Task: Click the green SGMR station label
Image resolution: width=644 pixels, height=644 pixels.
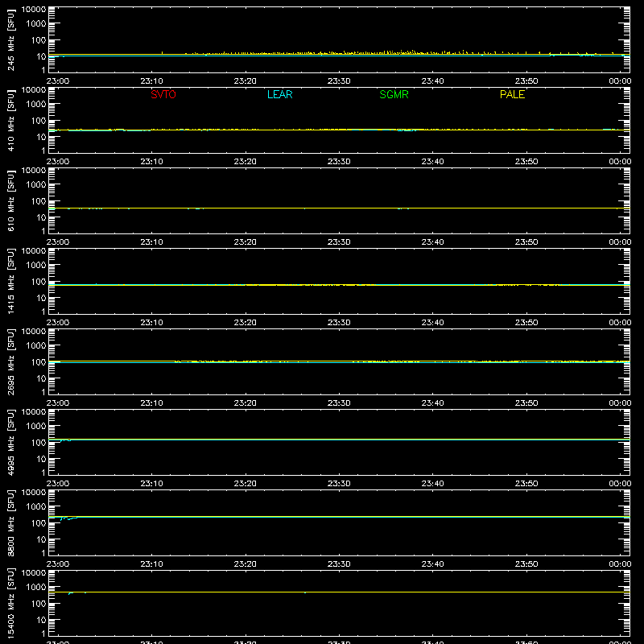Action: tap(394, 94)
